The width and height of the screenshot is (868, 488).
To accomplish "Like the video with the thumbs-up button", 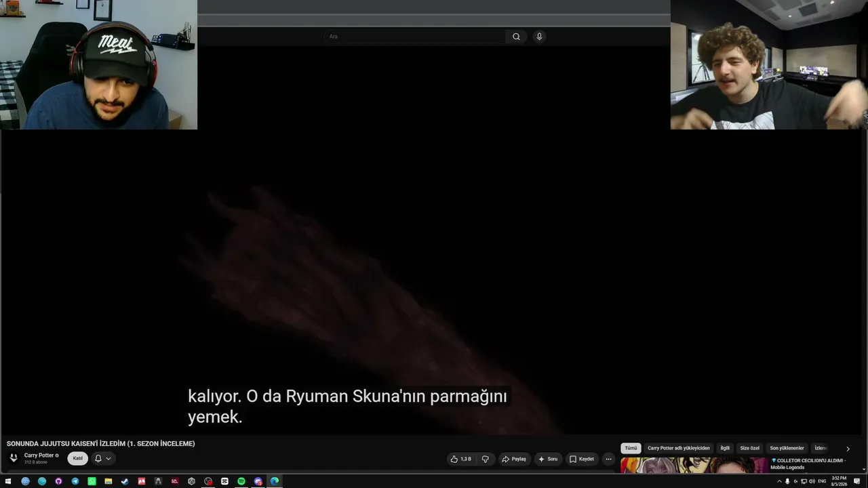I will click(461, 459).
